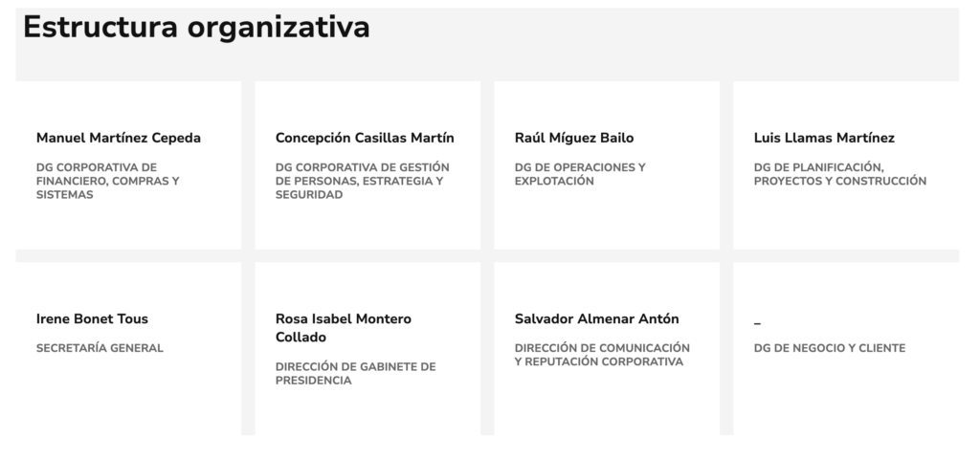Select Irene Bonet Tous's name
Viewport: 980px width, 459px height.
point(92,319)
